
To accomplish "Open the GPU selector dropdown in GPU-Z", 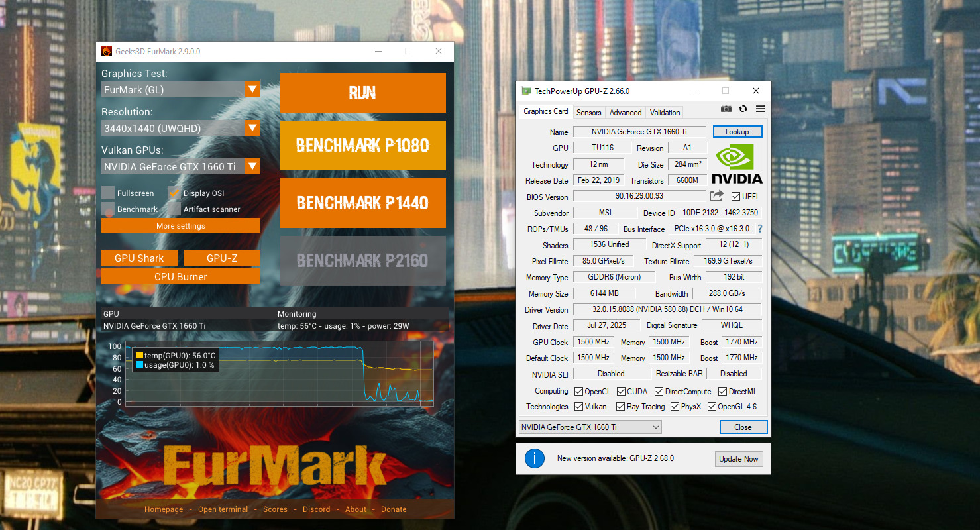I will [590, 427].
